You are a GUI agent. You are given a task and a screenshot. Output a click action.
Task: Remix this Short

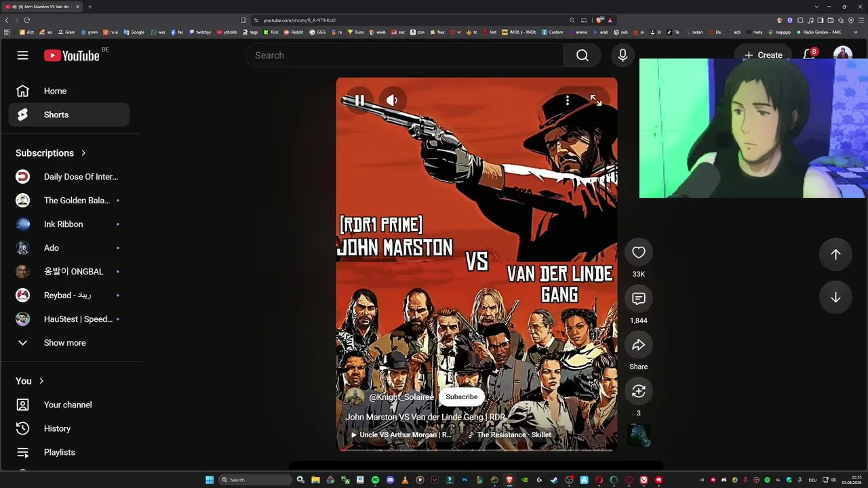(x=639, y=391)
